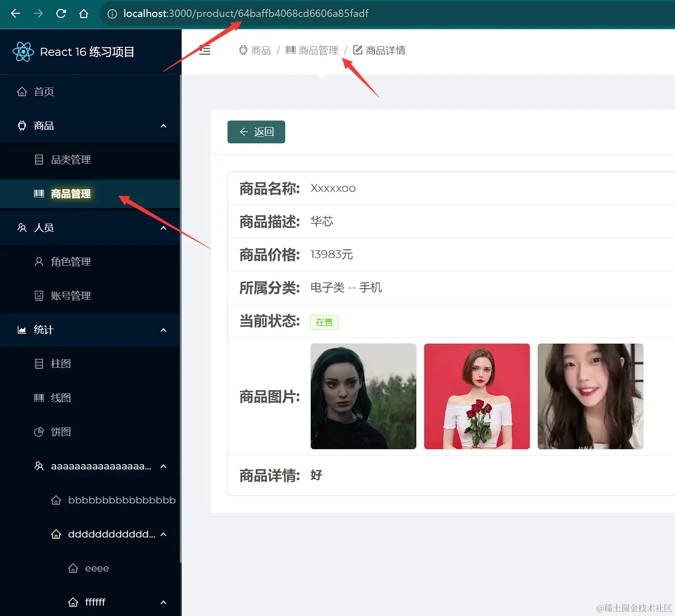Collapse the 商品 submenu chevron
The width and height of the screenshot is (675, 616).
pyautogui.click(x=164, y=126)
